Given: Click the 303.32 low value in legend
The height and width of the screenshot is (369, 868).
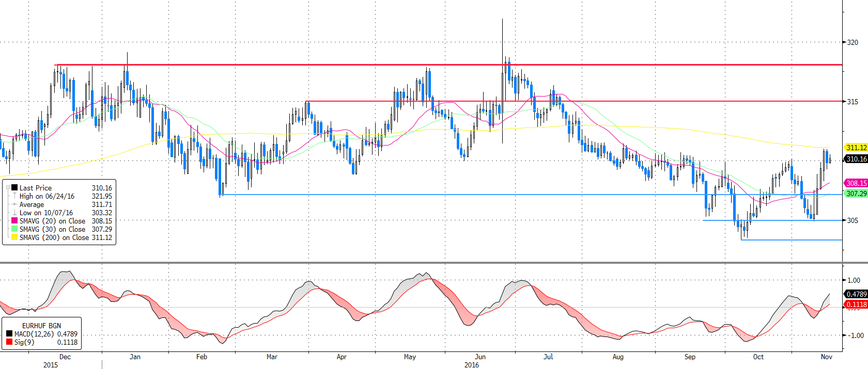Looking at the screenshot, I should click(102, 213).
